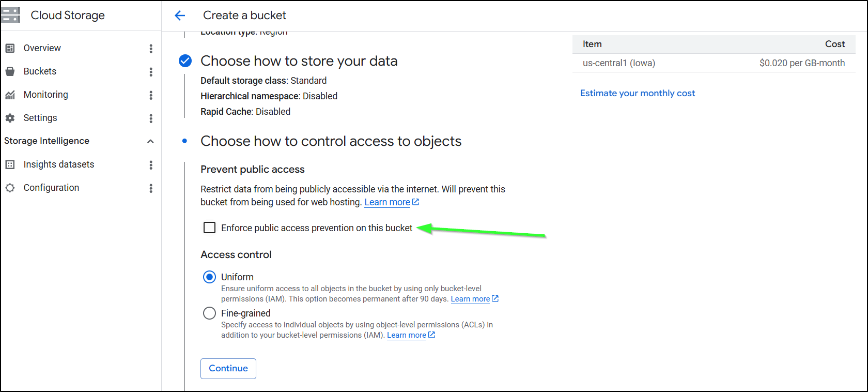Click the Continue button
Viewport: 868px width, 392px height.
[x=228, y=368]
